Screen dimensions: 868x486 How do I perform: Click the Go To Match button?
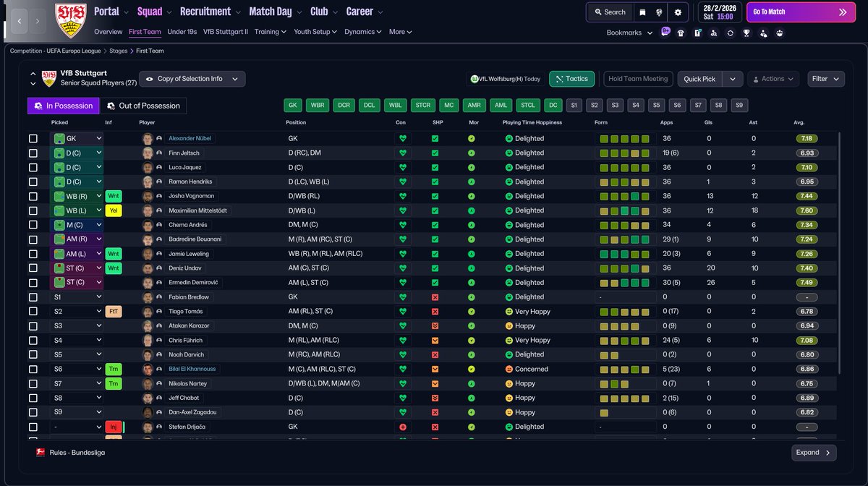pyautogui.click(x=801, y=12)
